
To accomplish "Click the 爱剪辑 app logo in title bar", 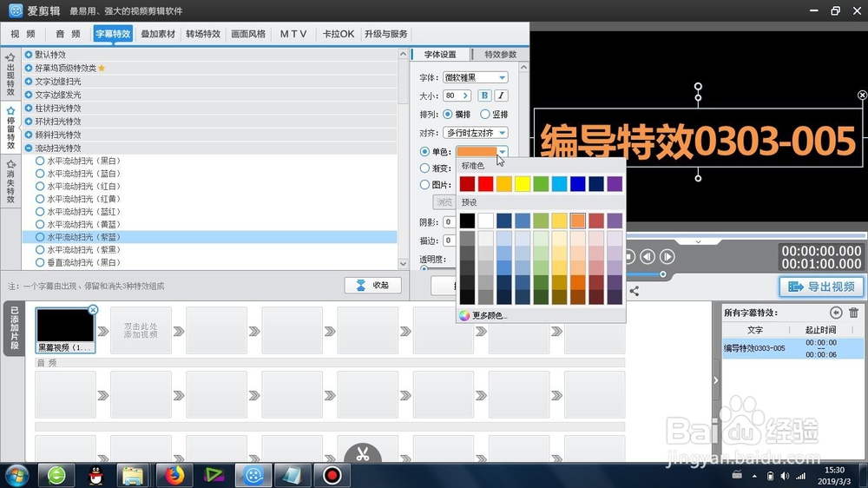I will (x=16, y=10).
